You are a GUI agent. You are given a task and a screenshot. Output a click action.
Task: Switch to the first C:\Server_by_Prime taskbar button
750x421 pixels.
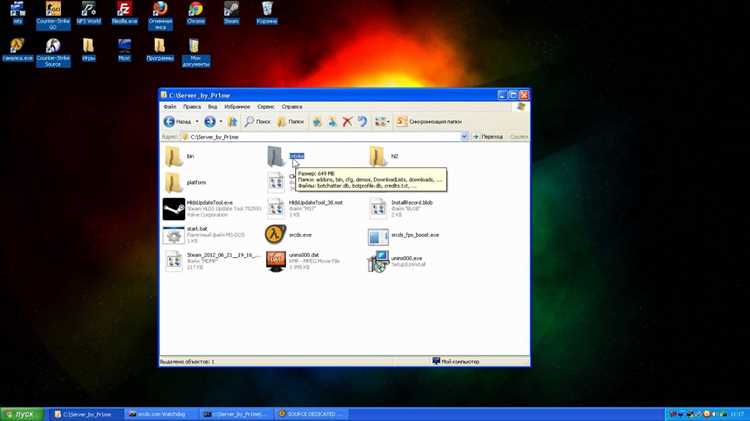tap(85, 414)
